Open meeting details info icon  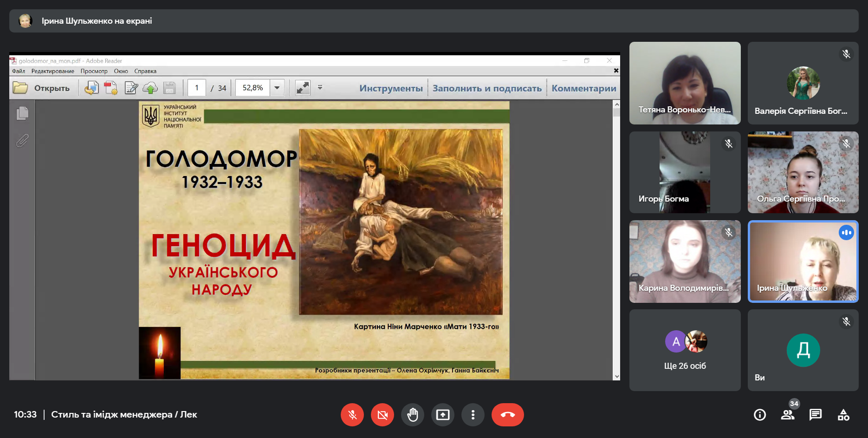coord(760,415)
